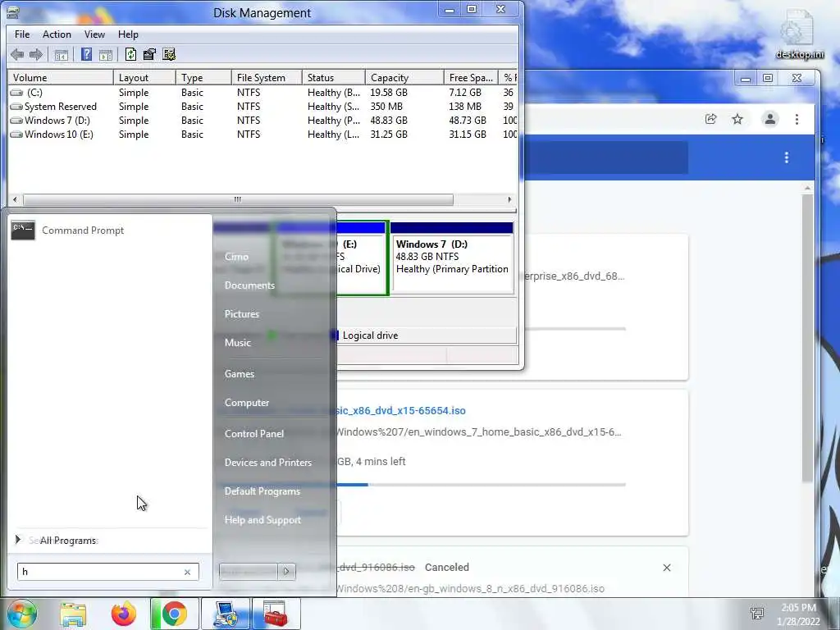The image size is (840, 630).
Task: Select the (C:) volume drive icon
Action: coord(16,93)
